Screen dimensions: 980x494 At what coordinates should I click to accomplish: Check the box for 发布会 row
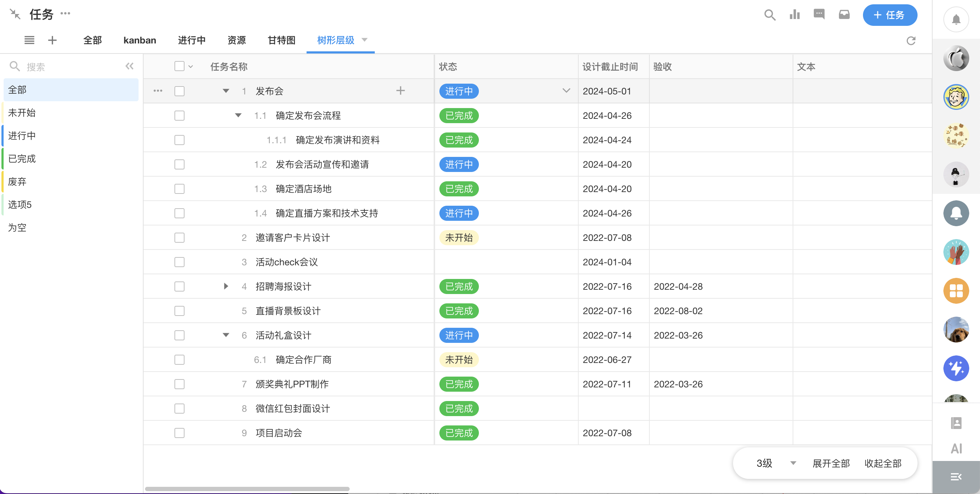click(x=179, y=91)
